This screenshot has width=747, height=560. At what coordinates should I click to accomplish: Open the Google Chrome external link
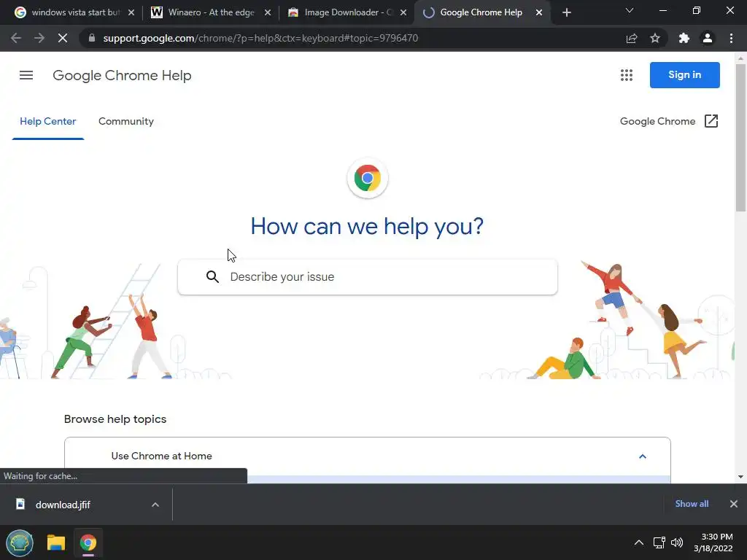669,122
